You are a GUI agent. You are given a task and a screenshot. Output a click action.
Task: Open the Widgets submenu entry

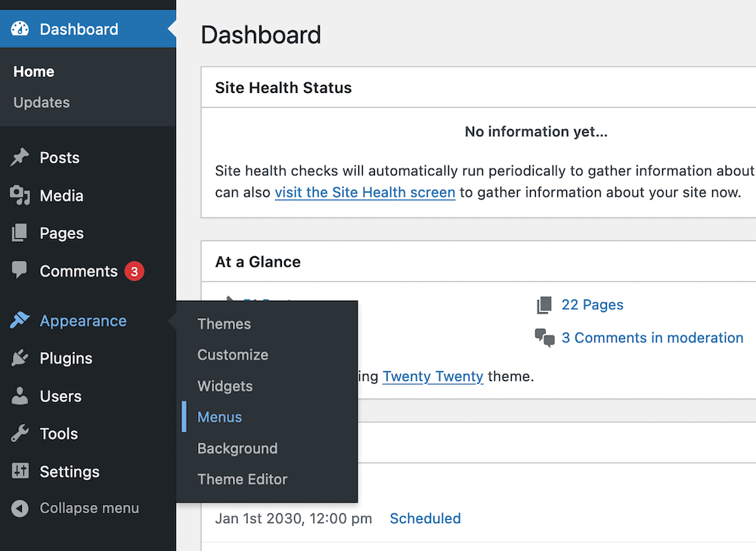tap(225, 386)
